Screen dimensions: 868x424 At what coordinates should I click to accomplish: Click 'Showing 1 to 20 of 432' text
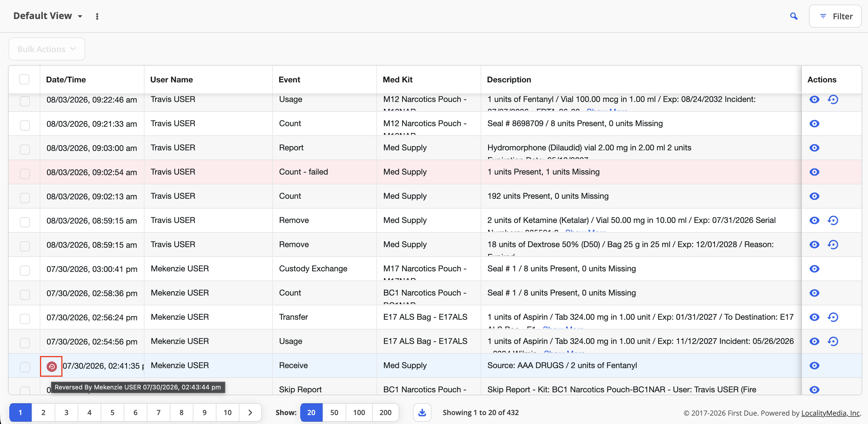pos(481,412)
